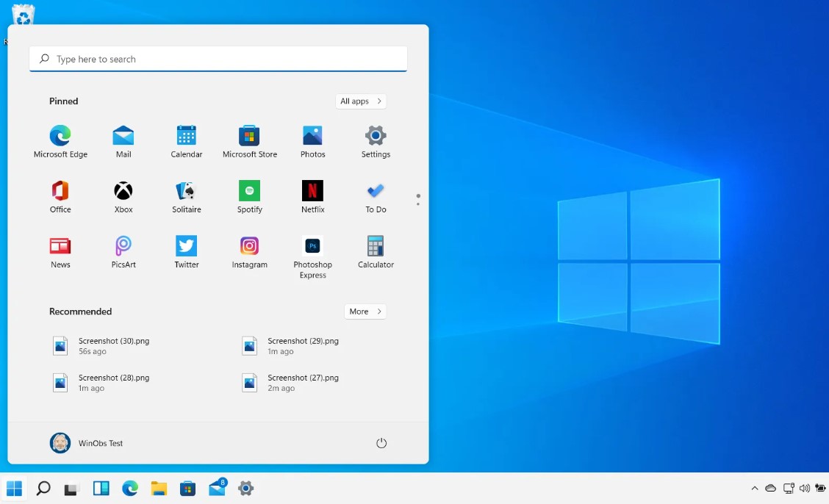Open Microsoft Store from the taskbar
This screenshot has width=829, height=504.
click(187, 488)
